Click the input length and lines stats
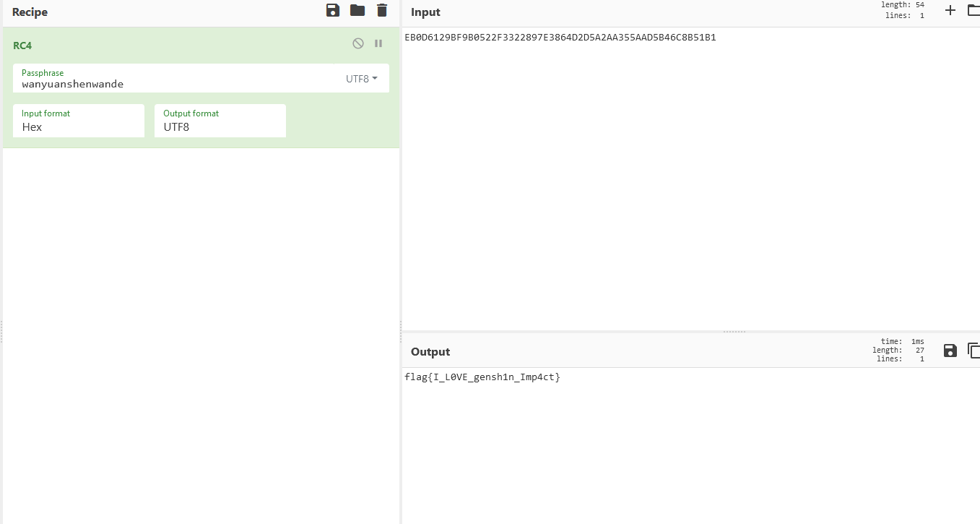 pos(902,10)
